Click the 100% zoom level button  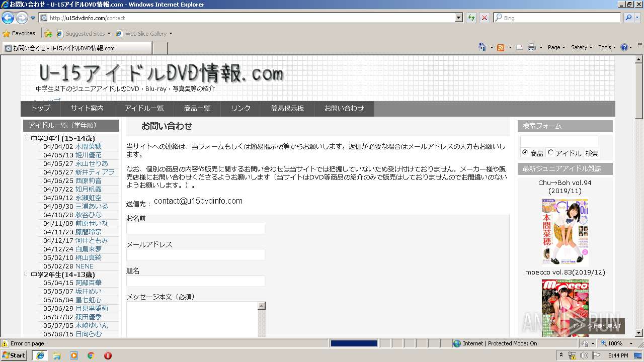tap(611, 343)
